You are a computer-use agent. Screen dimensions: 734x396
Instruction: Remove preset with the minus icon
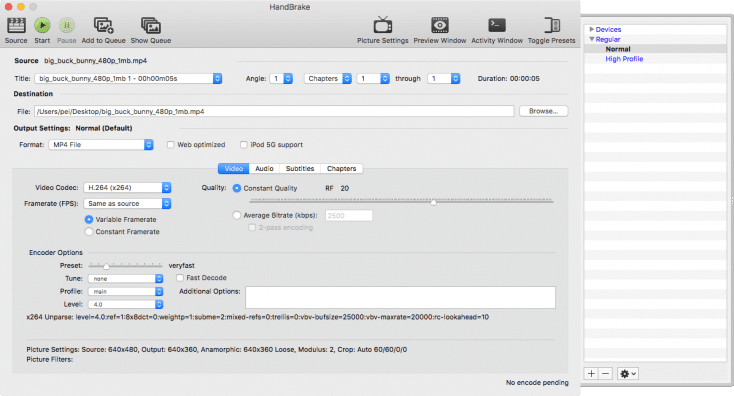coord(605,374)
